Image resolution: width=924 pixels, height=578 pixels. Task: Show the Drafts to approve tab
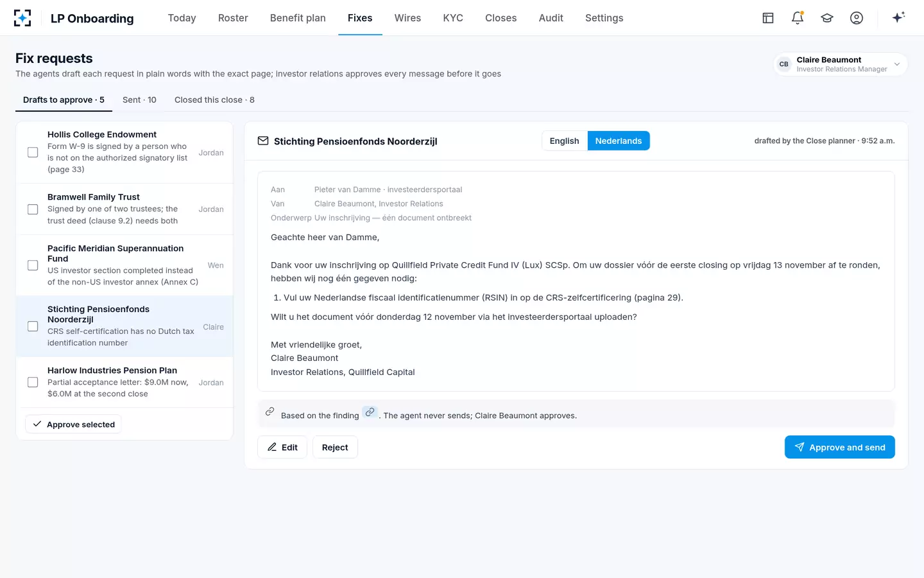[x=64, y=100]
